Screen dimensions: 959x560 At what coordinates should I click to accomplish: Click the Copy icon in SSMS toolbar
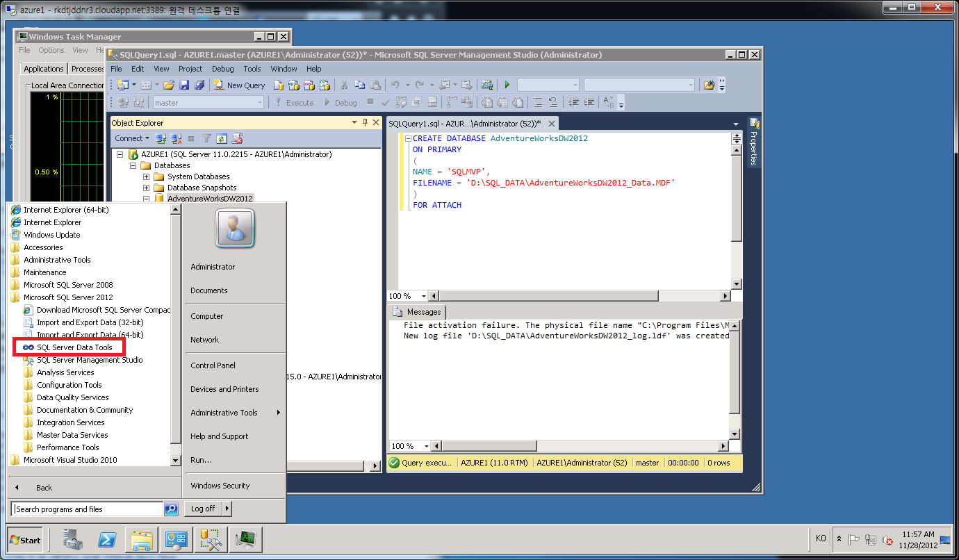pos(359,85)
